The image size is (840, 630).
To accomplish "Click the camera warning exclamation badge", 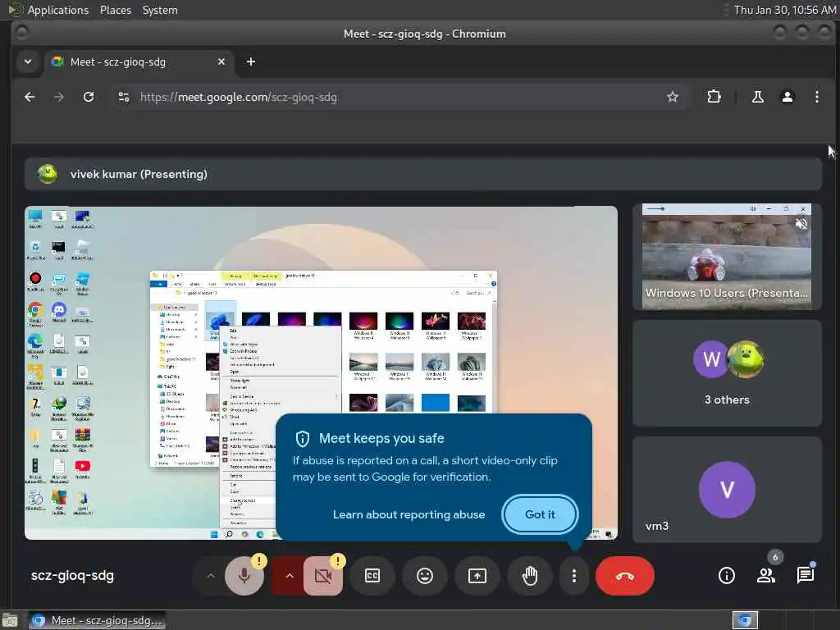I will pyautogui.click(x=337, y=561).
